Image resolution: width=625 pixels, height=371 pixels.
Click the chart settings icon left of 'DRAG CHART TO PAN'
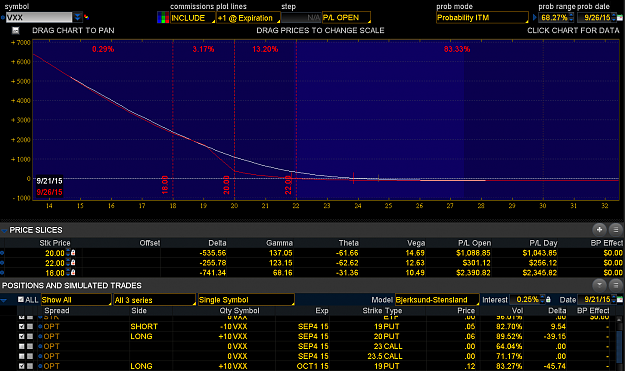pos(16,30)
